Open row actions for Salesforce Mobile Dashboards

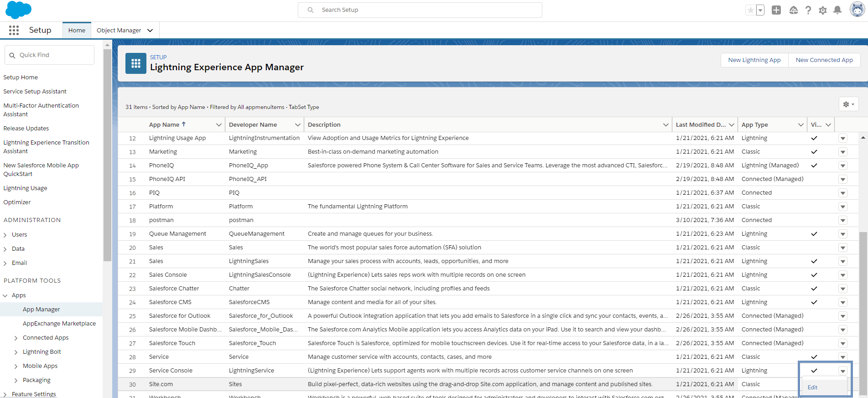pyautogui.click(x=843, y=330)
